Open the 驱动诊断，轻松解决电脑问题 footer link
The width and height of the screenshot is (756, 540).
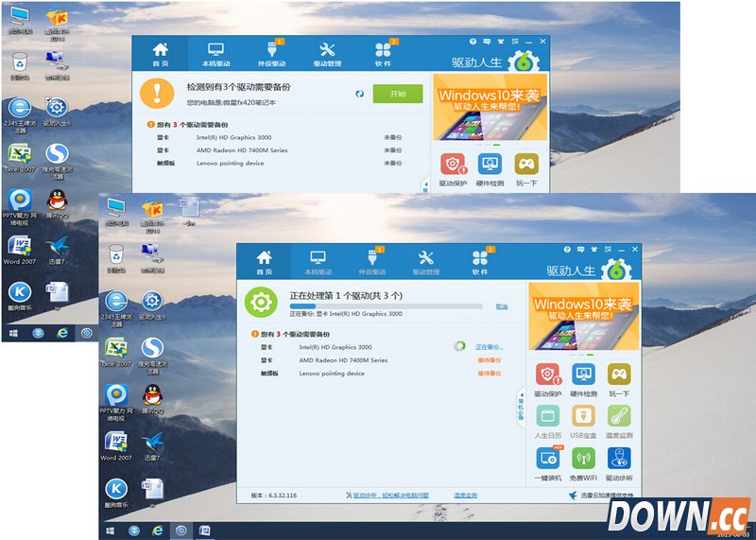click(x=391, y=495)
